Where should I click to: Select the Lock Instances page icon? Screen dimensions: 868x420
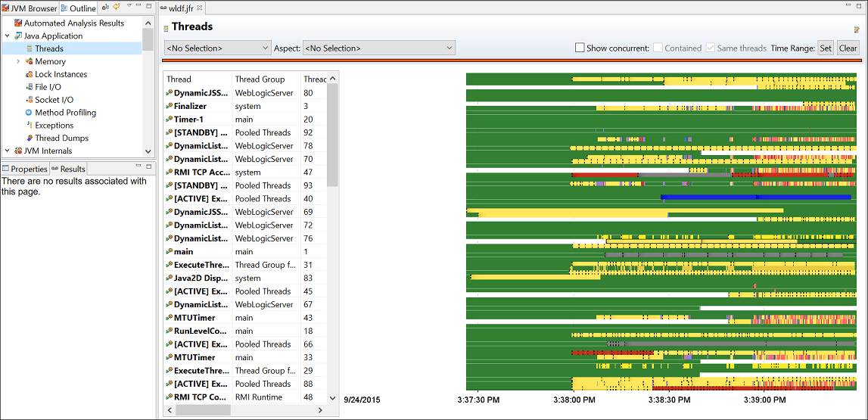coord(30,74)
